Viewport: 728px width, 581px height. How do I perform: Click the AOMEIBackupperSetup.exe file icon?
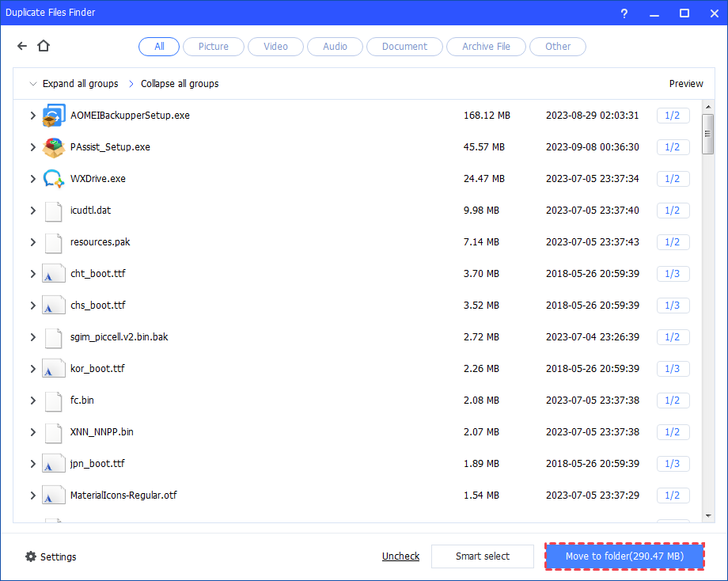(x=53, y=115)
